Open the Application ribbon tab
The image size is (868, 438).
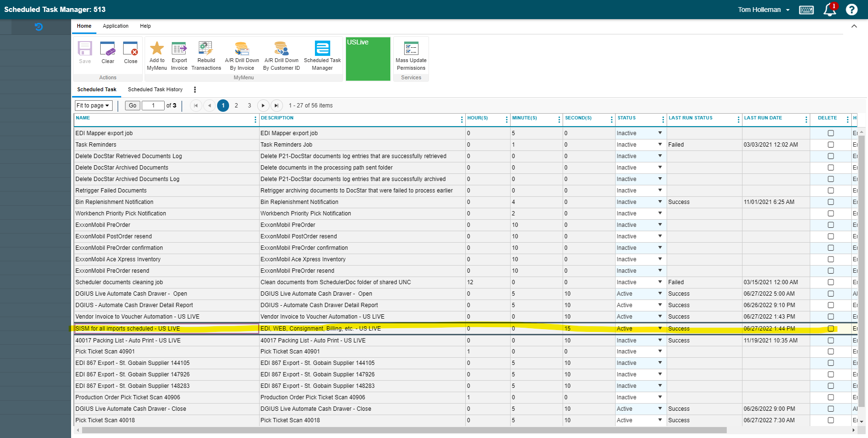coord(115,26)
